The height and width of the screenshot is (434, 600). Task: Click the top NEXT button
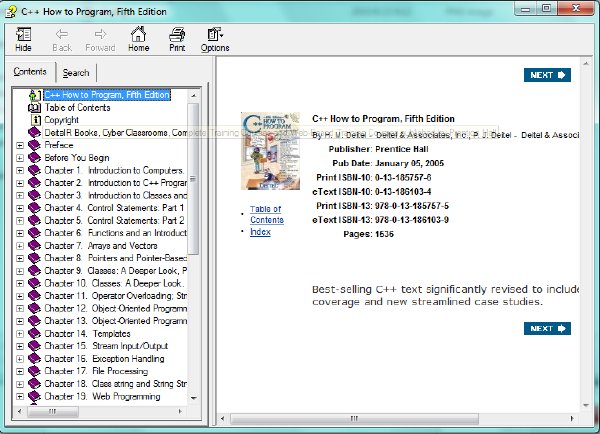pyautogui.click(x=547, y=75)
